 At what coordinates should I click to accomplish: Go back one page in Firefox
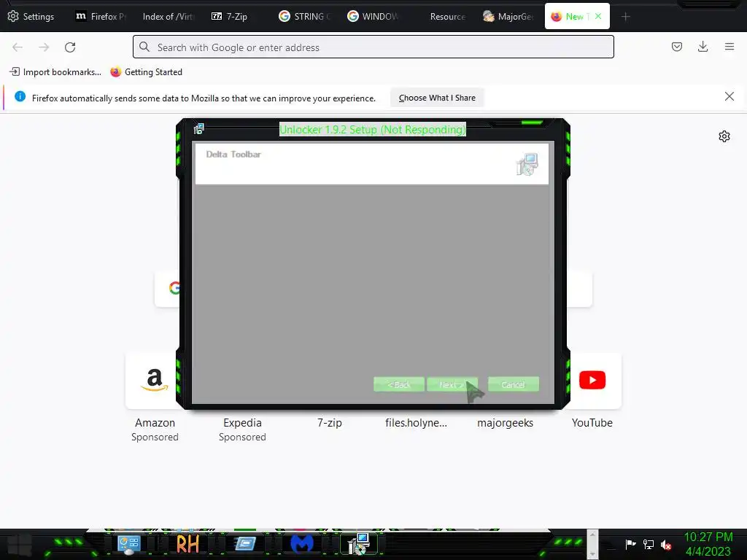18,47
